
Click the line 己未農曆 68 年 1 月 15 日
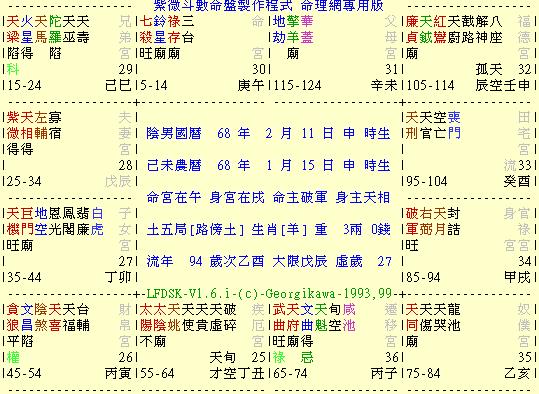240,165
